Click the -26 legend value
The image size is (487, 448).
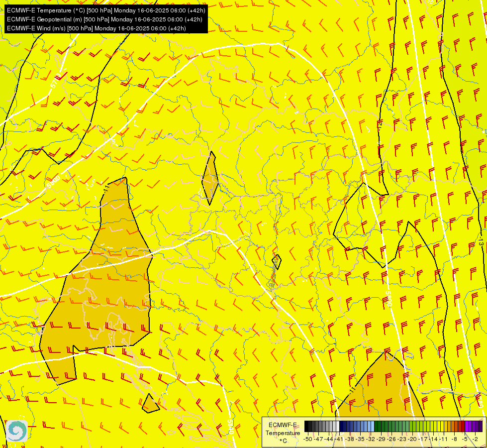pos(391,439)
